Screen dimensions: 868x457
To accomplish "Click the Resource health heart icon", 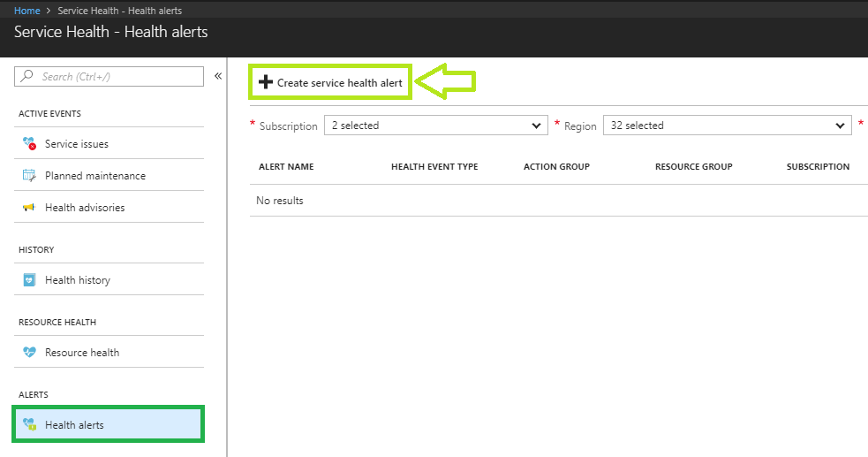I will tap(29, 352).
